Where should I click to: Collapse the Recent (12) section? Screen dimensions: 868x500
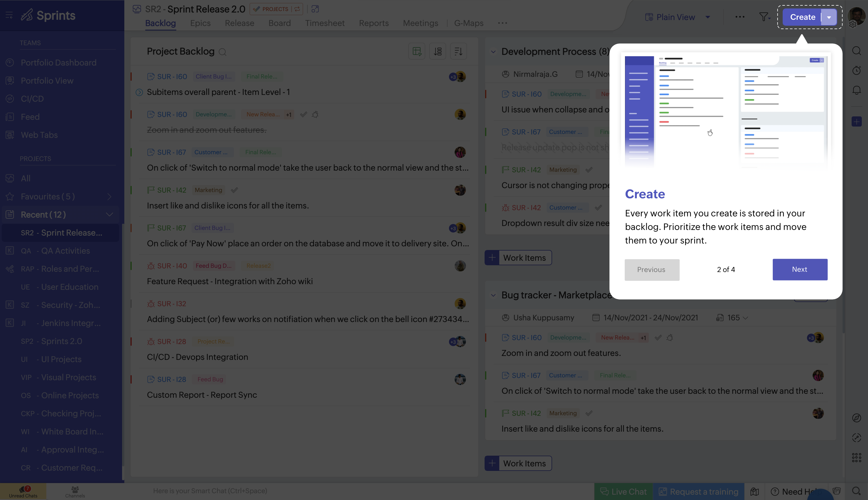click(x=109, y=214)
